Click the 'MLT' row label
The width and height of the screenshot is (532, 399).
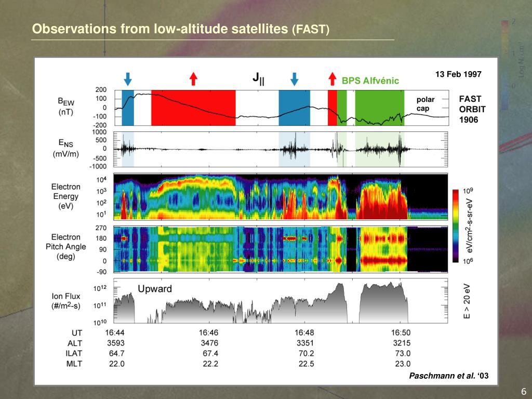pos(74,364)
